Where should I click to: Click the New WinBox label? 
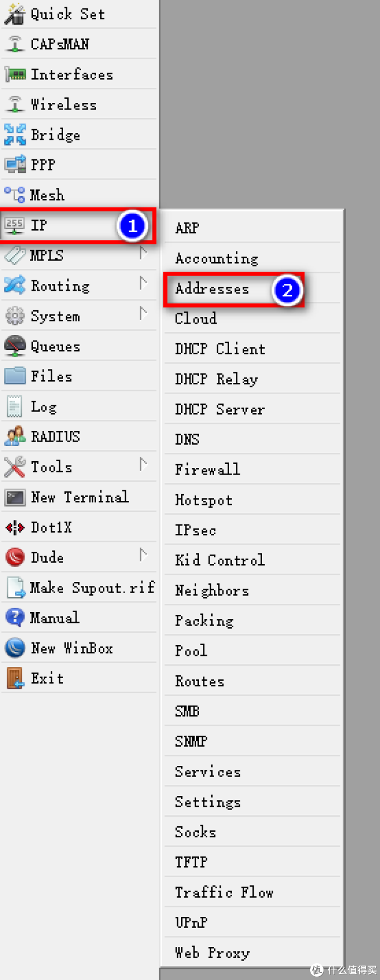[x=72, y=648]
